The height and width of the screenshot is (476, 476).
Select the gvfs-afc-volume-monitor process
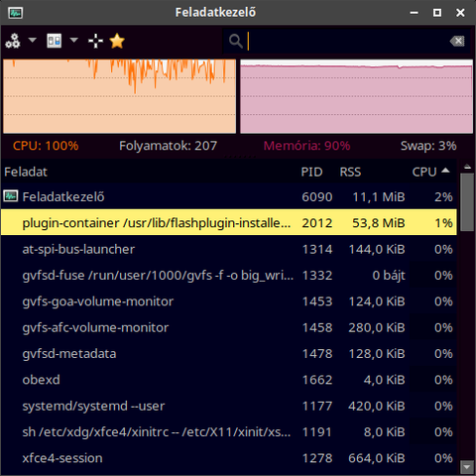tap(229, 327)
